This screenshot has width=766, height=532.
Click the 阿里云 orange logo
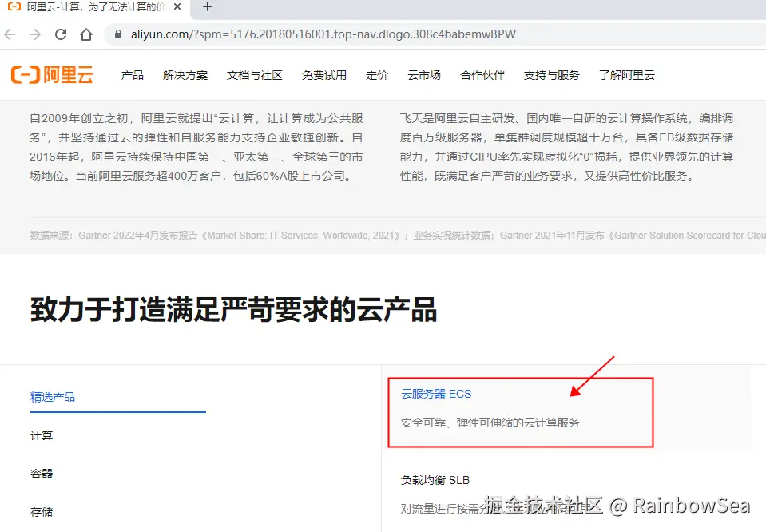(52, 75)
